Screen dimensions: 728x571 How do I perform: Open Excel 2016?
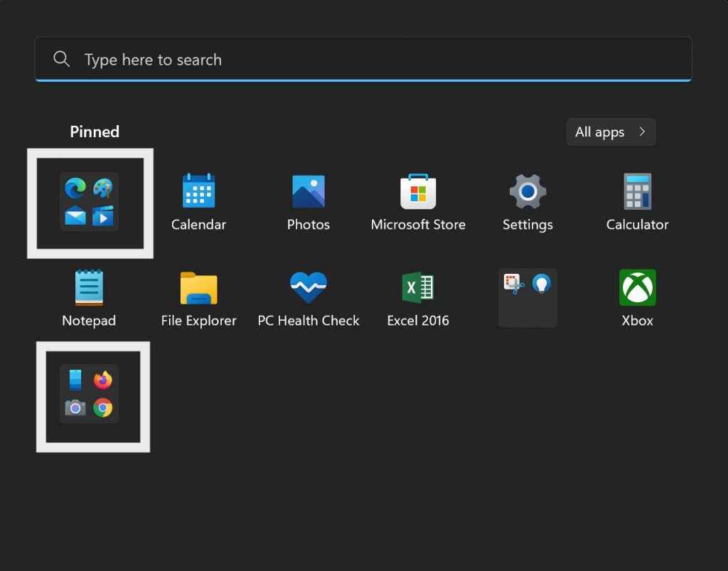(418, 288)
